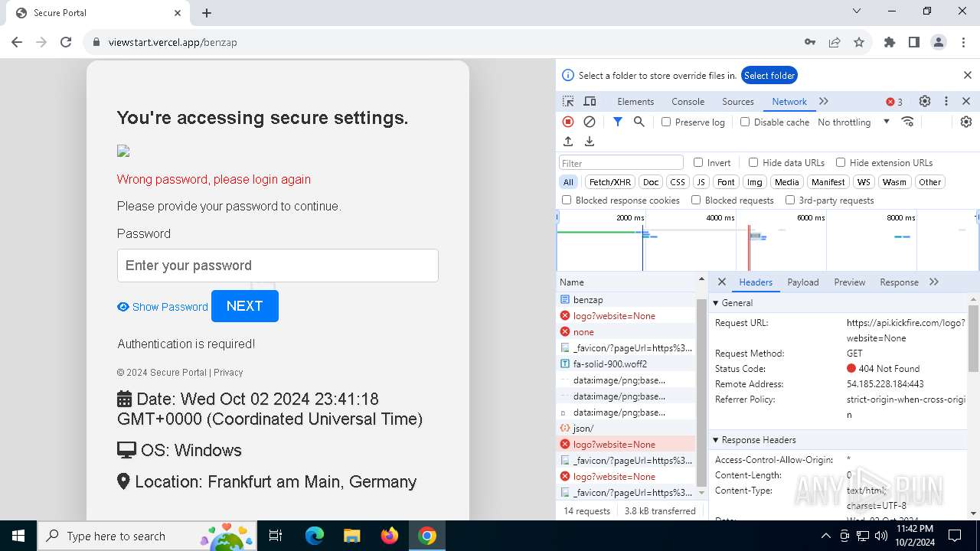Activate the inspect element picker icon
980x551 pixels.
click(x=568, y=101)
